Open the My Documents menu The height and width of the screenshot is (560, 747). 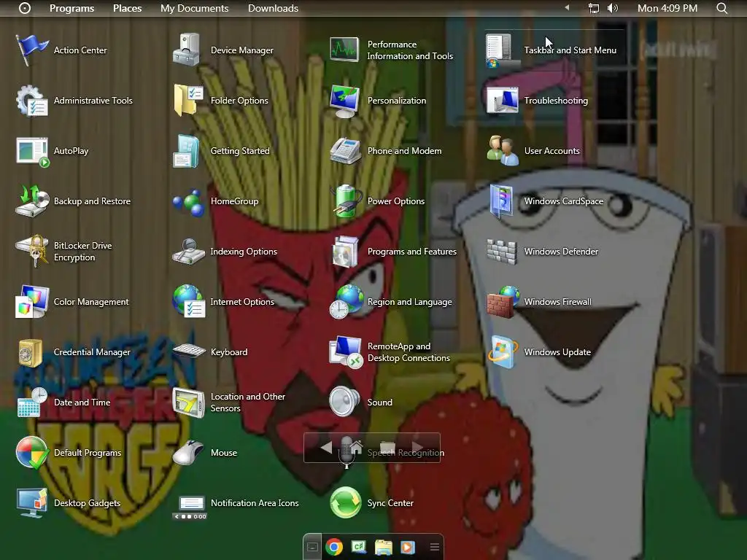194,8
